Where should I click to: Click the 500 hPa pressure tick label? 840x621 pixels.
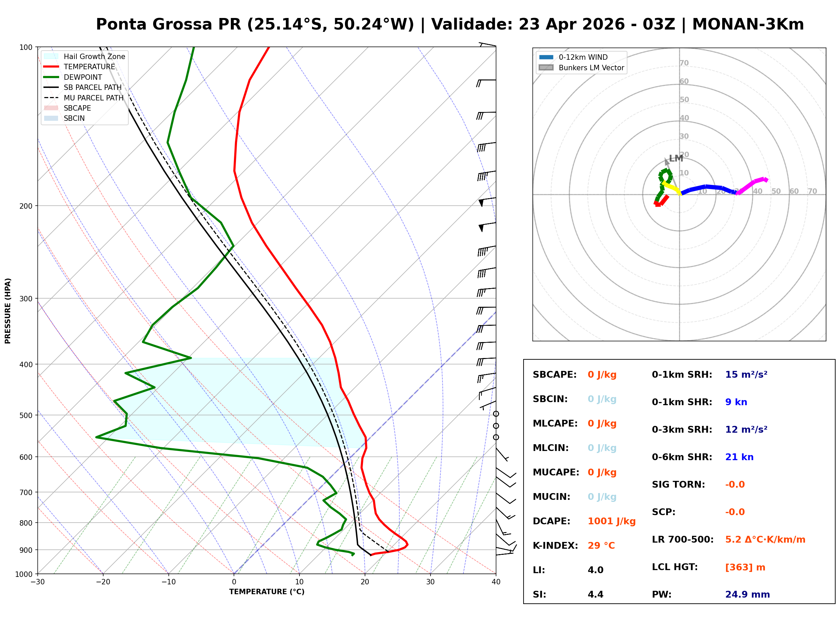(x=26, y=415)
